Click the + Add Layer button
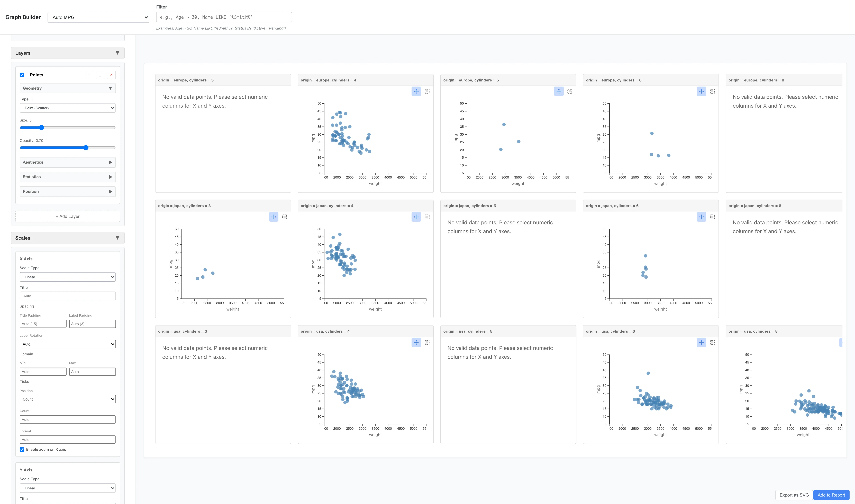This screenshot has height=504, width=855. pyautogui.click(x=68, y=216)
